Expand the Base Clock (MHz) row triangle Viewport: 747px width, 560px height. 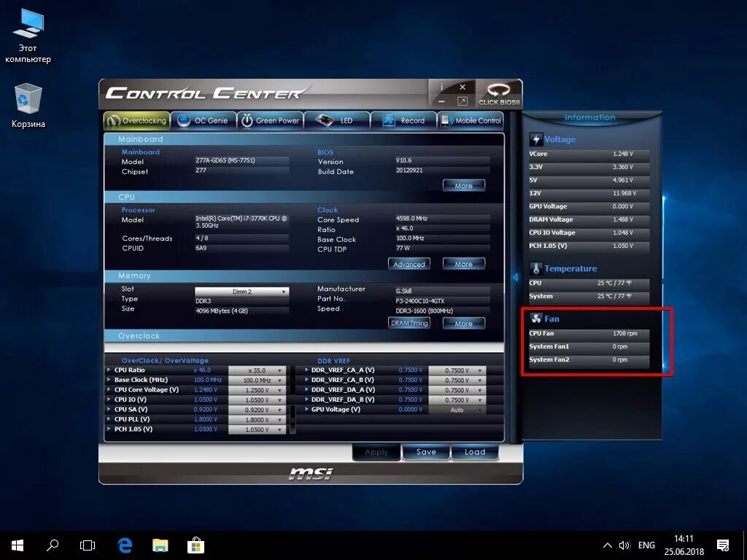pyautogui.click(x=109, y=379)
